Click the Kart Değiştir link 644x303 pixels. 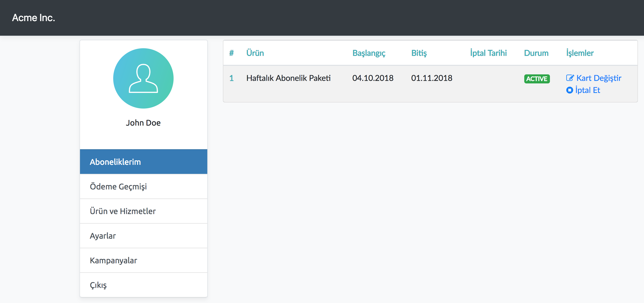[x=599, y=78]
